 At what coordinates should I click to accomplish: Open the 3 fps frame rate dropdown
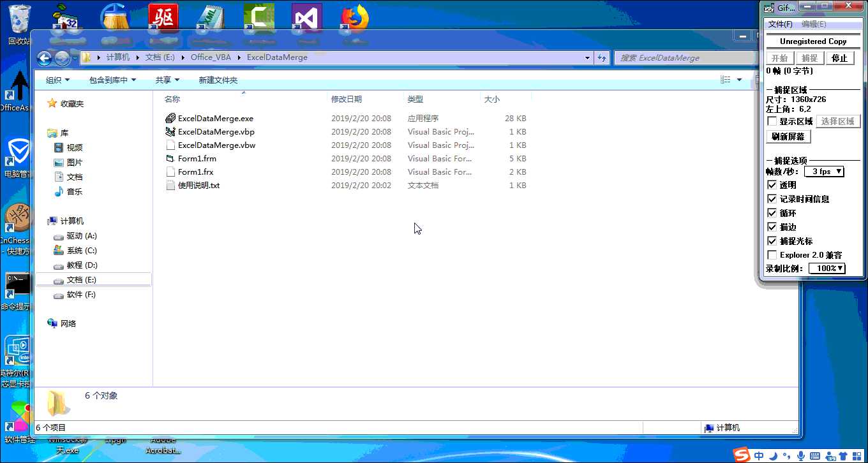click(x=824, y=172)
